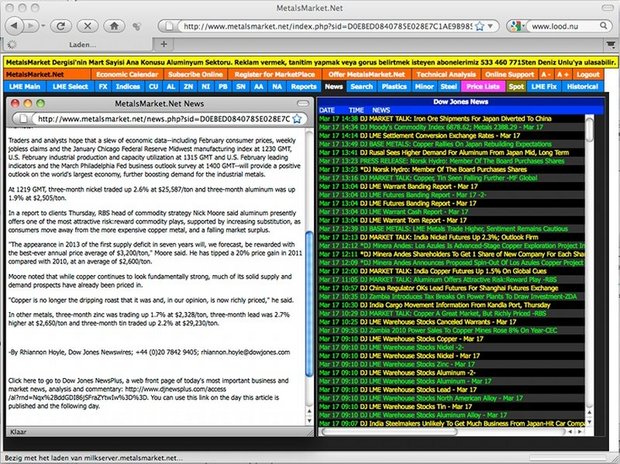Open a new tab with the plus button
The width and height of the screenshot is (620, 464).
[164, 44]
